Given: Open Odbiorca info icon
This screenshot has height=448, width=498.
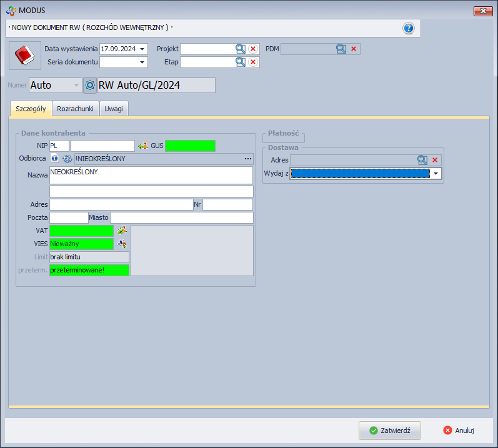Looking at the screenshot, I should pos(54,159).
